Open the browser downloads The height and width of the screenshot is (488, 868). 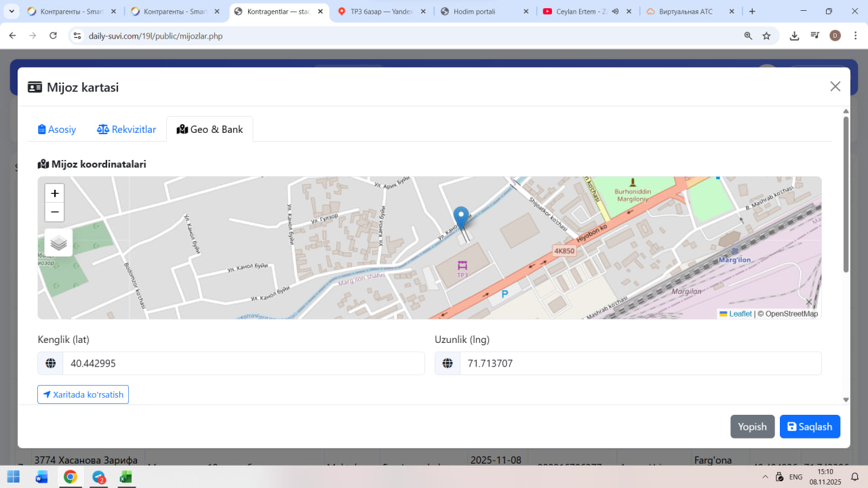tap(795, 36)
